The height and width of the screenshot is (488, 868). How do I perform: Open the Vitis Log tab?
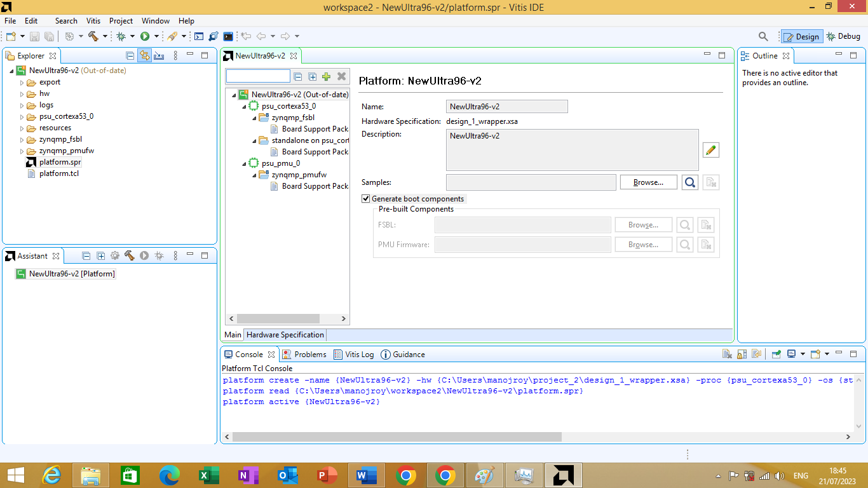(x=353, y=355)
